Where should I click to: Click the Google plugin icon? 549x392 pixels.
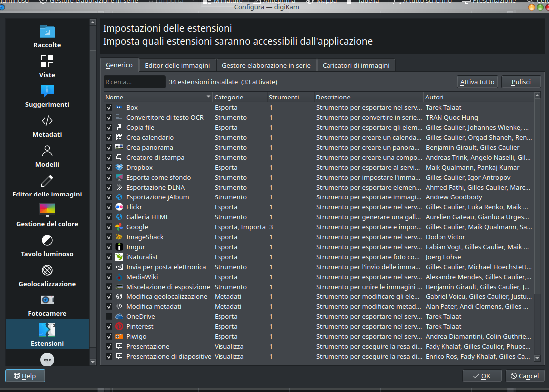click(119, 227)
